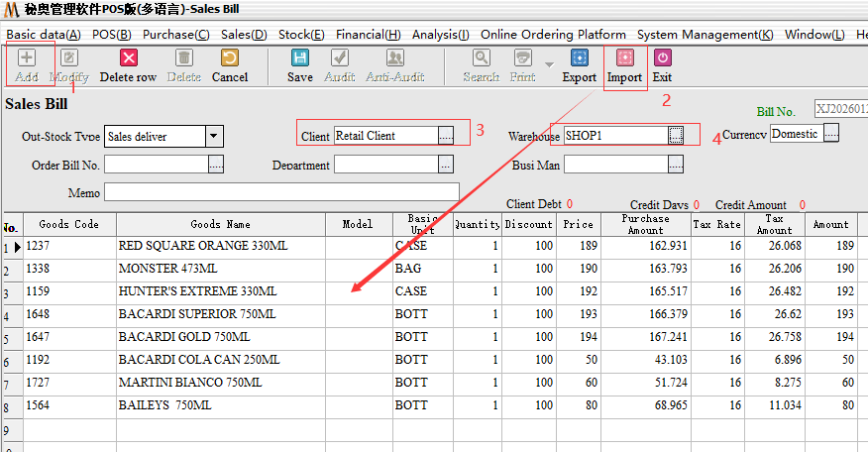The height and width of the screenshot is (452, 868).
Task: Click the Modify toolbar icon
Action: point(69,58)
